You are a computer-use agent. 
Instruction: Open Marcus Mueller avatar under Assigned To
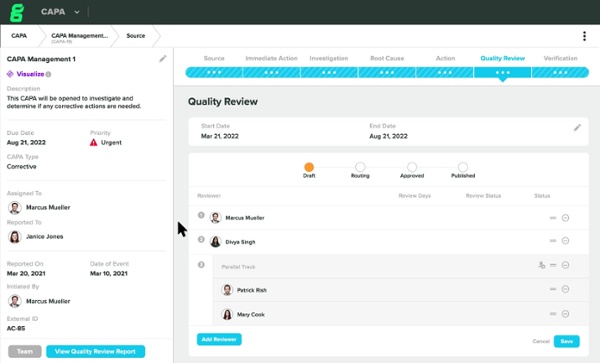pyautogui.click(x=15, y=207)
